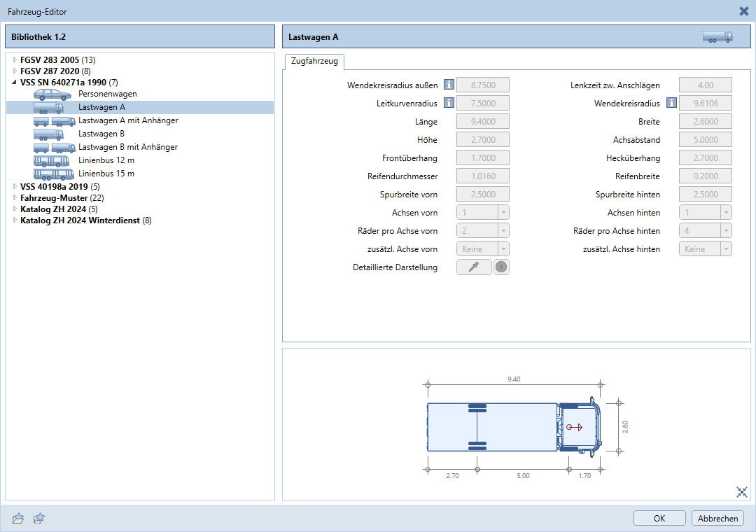
Task: Open the zusätzl. Achse vorn dropdown
Action: point(503,249)
